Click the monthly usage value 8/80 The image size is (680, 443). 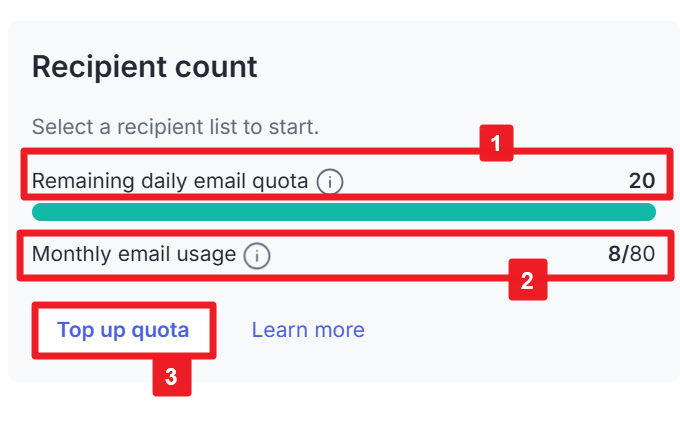point(631,254)
